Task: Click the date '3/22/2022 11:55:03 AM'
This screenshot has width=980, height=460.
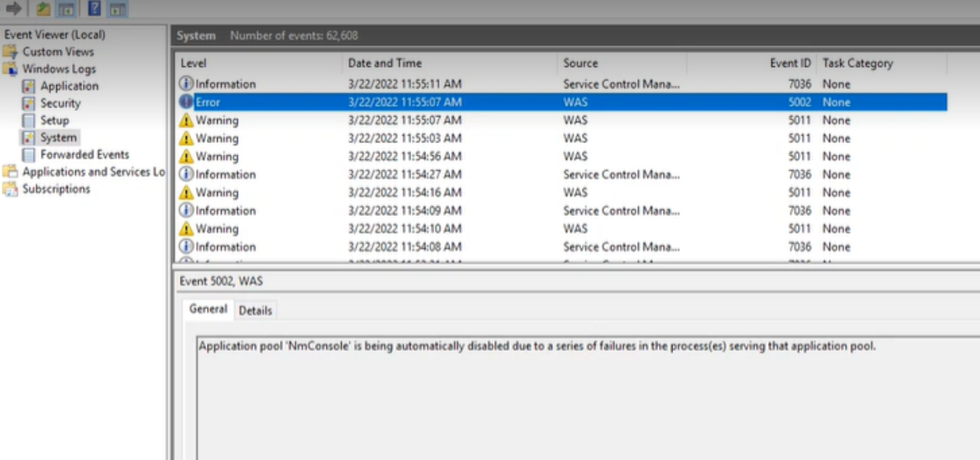Action: (405, 138)
